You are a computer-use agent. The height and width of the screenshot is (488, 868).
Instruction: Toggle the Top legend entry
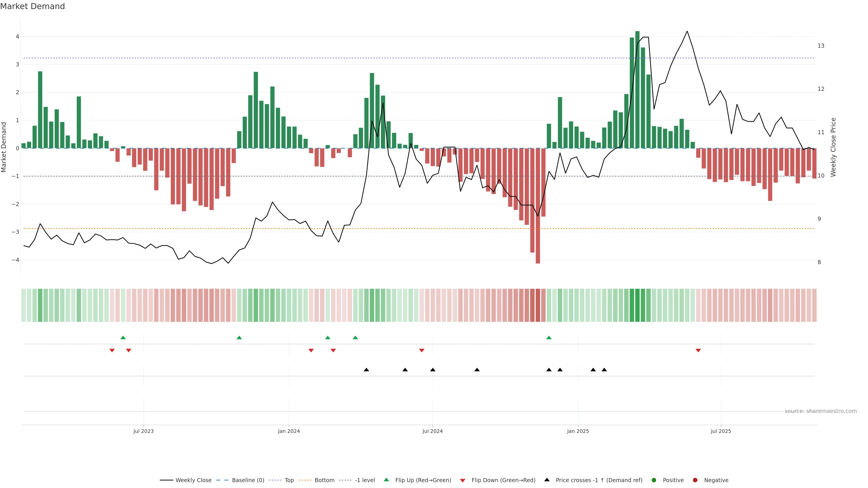[x=289, y=480]
